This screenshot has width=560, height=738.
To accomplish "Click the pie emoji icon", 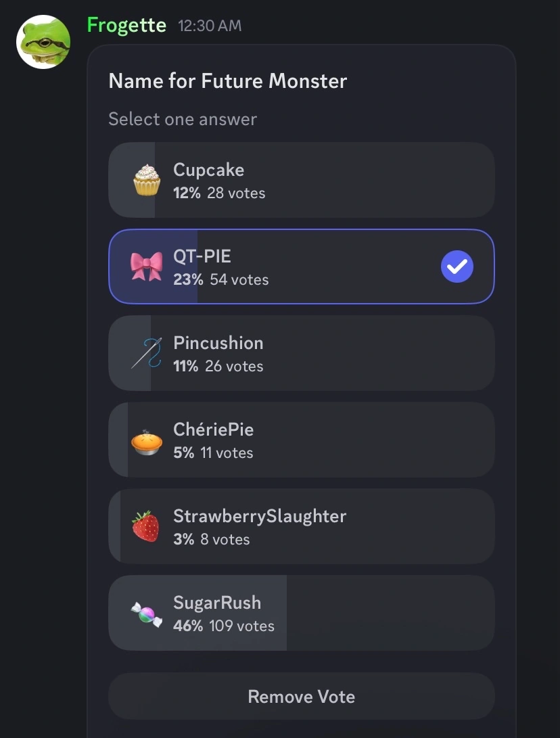I will (147, 440).
